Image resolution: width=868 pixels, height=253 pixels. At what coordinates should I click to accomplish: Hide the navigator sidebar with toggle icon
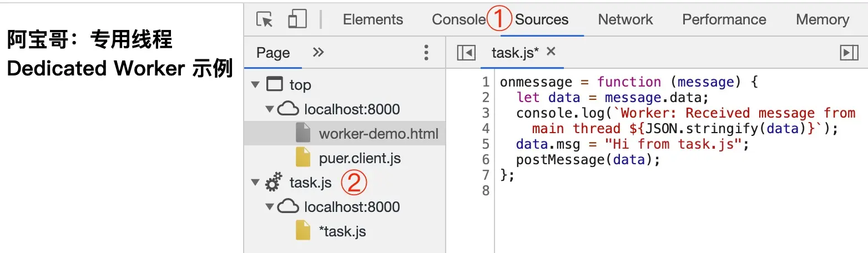click(466, 53)
